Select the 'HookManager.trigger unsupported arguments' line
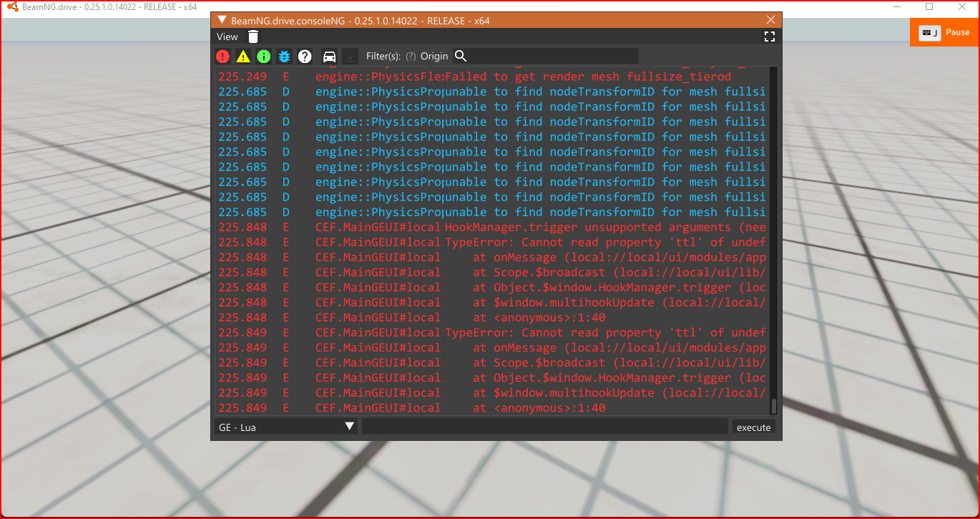Image resolution: width=980 pixels, height=519 pixels. (x=492, y=227)
